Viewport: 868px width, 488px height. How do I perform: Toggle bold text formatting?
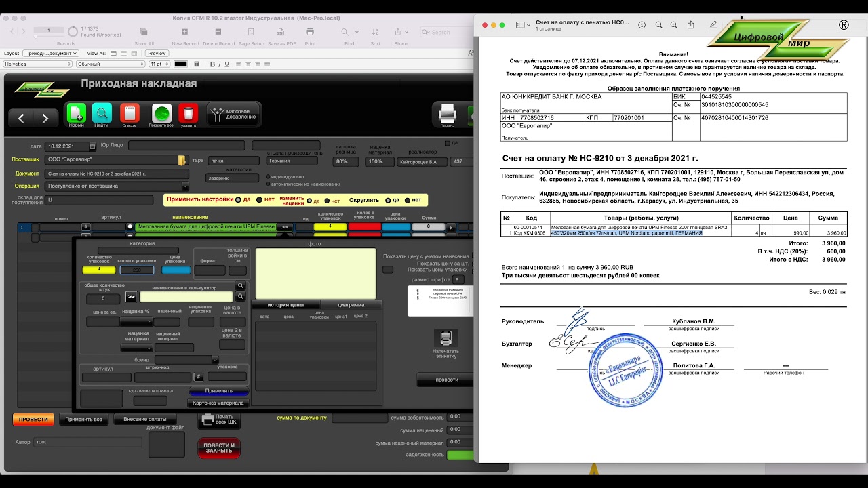click(212, 64)
